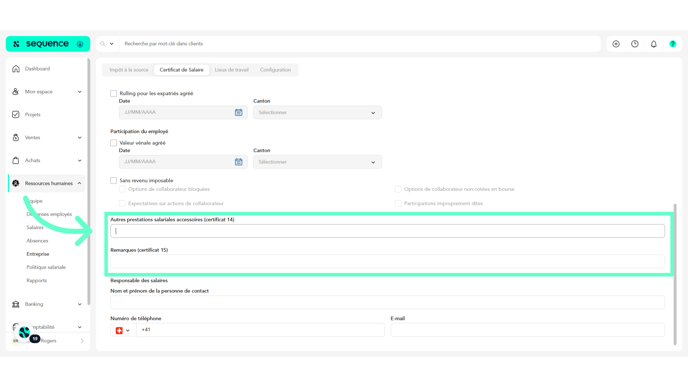Open the help question mark icon
The width and height of the screenshot is (688, 387).
pyautogui.click(x=673, y=44)
